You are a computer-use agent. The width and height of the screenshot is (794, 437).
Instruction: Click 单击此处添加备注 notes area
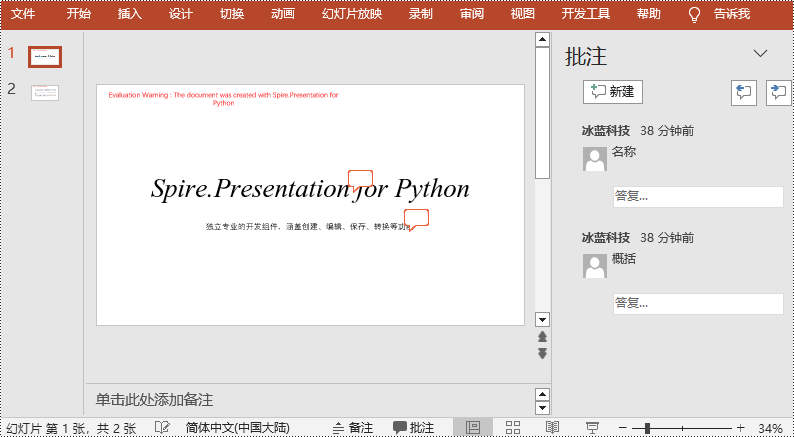[x=154, y=400]
